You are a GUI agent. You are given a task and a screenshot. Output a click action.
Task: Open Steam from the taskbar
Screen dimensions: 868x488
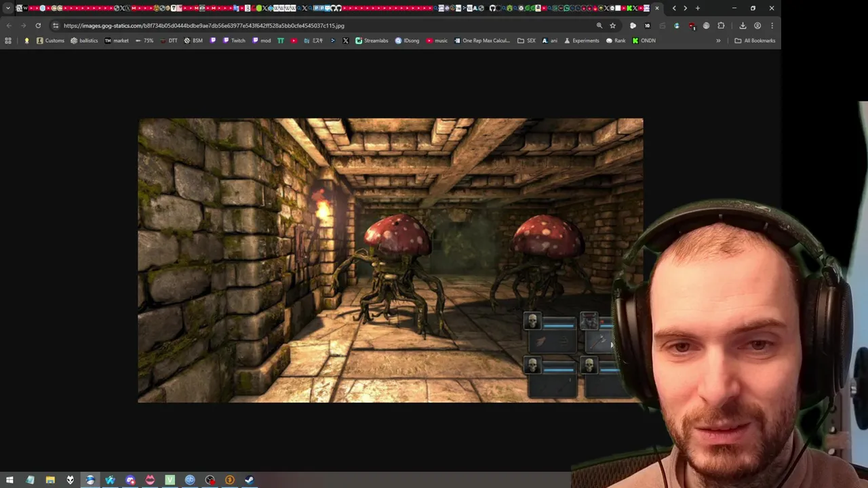(x=250, y=480)
